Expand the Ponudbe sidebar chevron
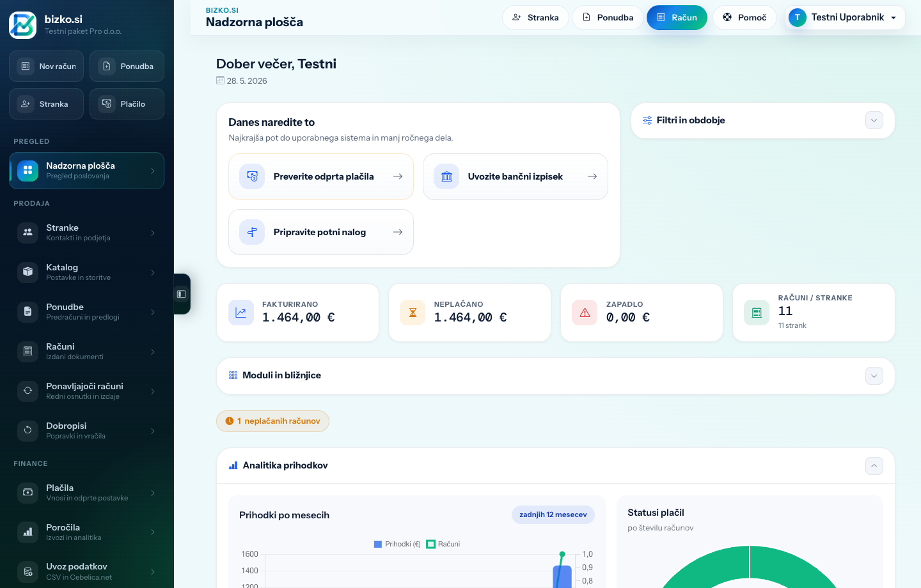 pos(153,312)
